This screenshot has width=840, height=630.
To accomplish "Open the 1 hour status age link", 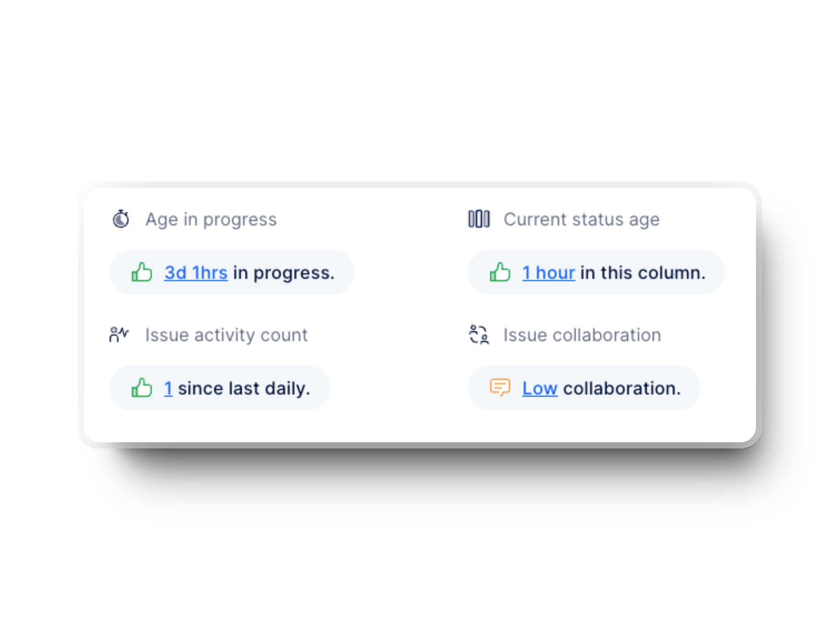I will [549, 272].
